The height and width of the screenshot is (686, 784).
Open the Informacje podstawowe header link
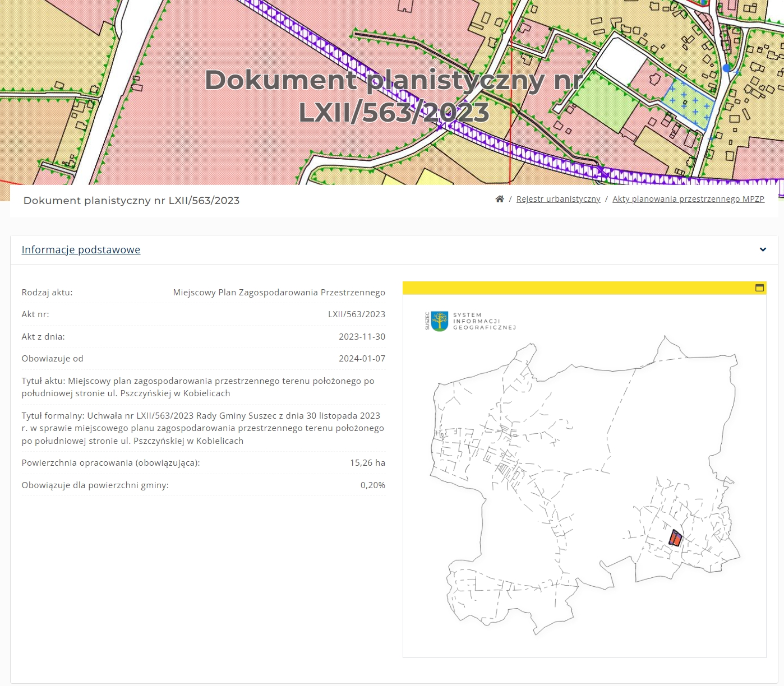coord(81,250)
